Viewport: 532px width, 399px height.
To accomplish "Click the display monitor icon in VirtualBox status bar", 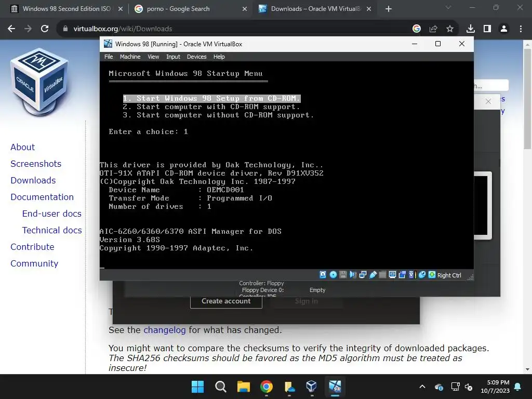I will [392, 275].
